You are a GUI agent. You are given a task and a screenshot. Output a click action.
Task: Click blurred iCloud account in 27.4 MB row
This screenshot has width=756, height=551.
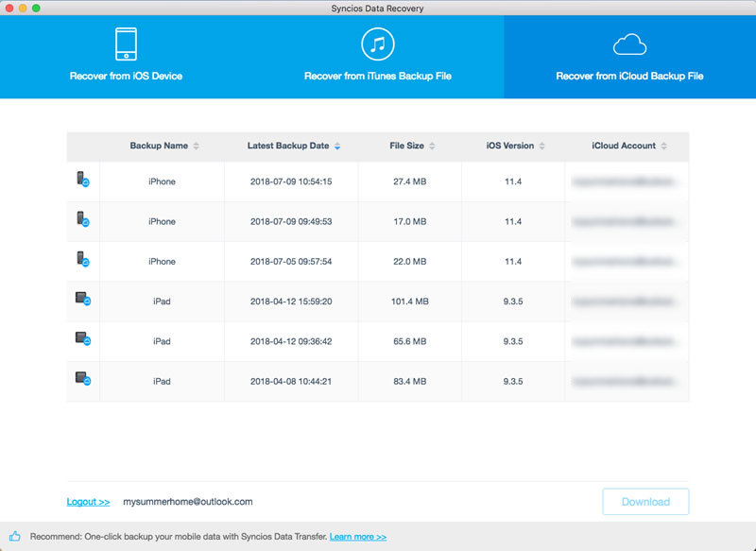point(627,181)
